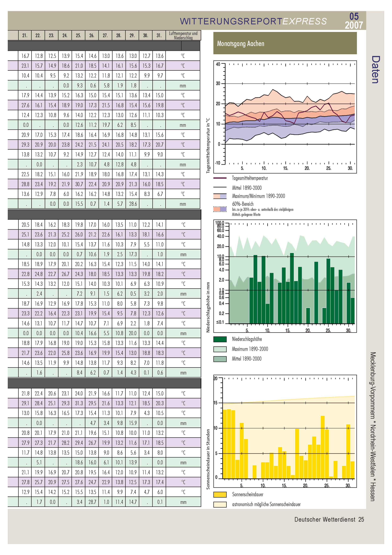Click the table cell reading 31.3
The width and height of the screenshot is (392, 555).
pyautogui.click(x=79, y=403)
